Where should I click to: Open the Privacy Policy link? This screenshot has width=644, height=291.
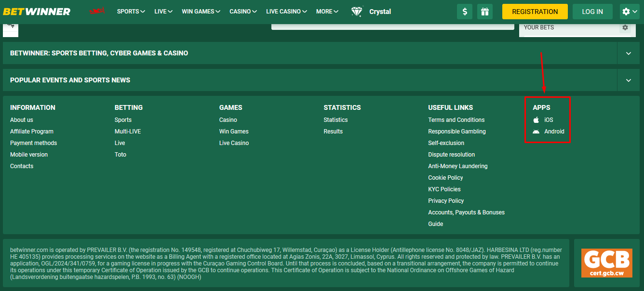coord(446,201)
